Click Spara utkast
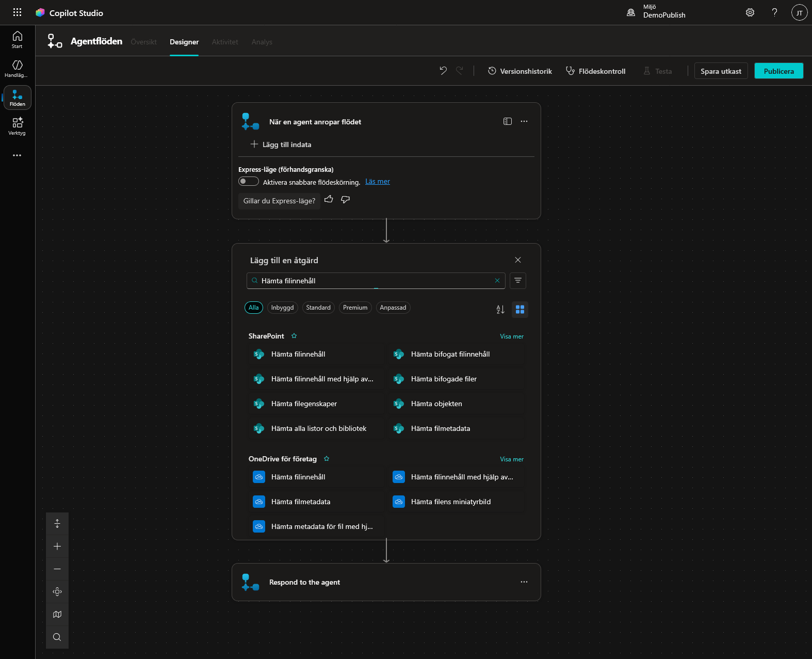Viewport: 812px width, 659px height. coord(721,71)
